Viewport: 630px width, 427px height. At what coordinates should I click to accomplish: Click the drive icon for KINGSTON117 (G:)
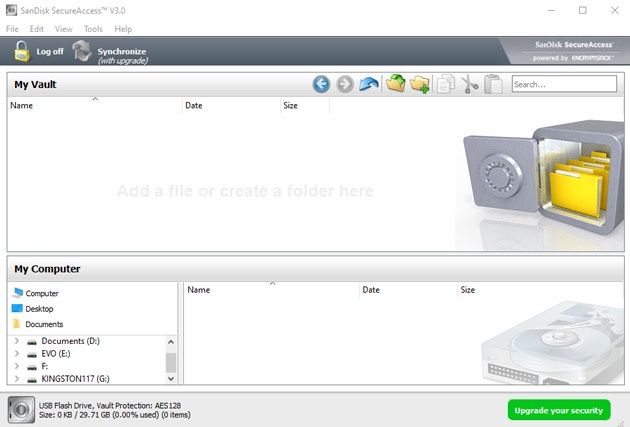click(x=32, y=379)
